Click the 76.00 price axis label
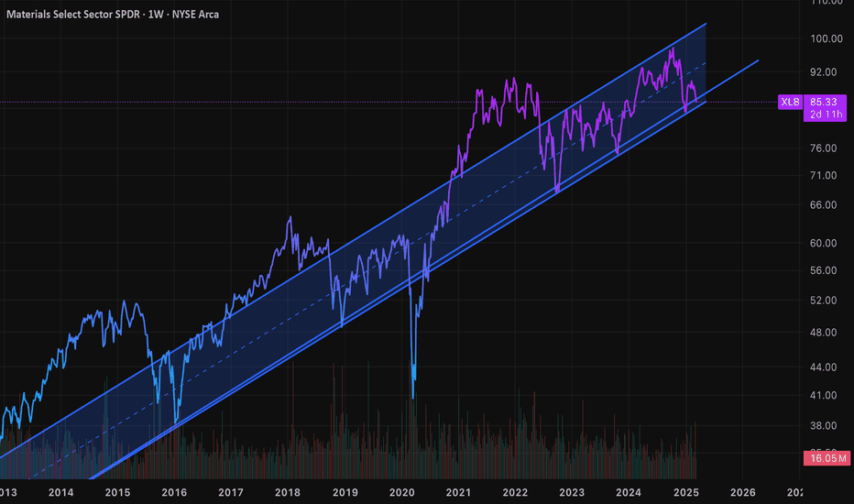 824,148
